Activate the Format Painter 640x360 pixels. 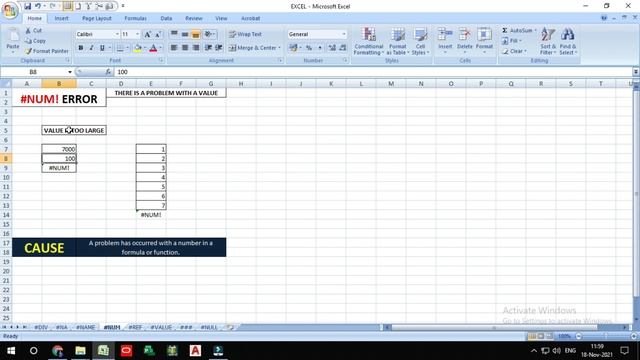(x=46, y=51)
